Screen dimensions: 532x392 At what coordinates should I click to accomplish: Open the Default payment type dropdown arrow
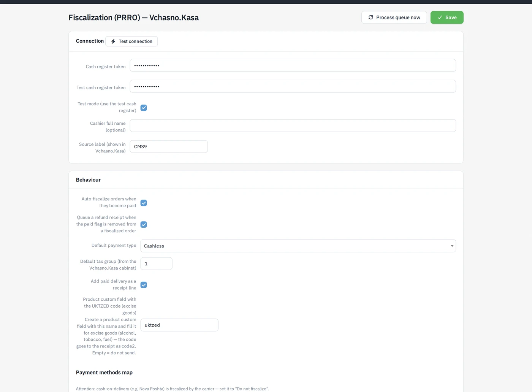point(452,246)
